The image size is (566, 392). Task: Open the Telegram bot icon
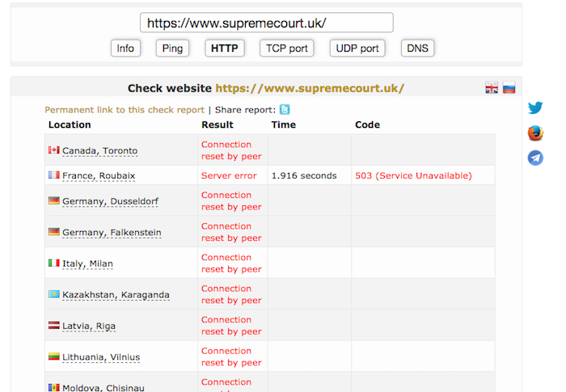click(534, 158)
